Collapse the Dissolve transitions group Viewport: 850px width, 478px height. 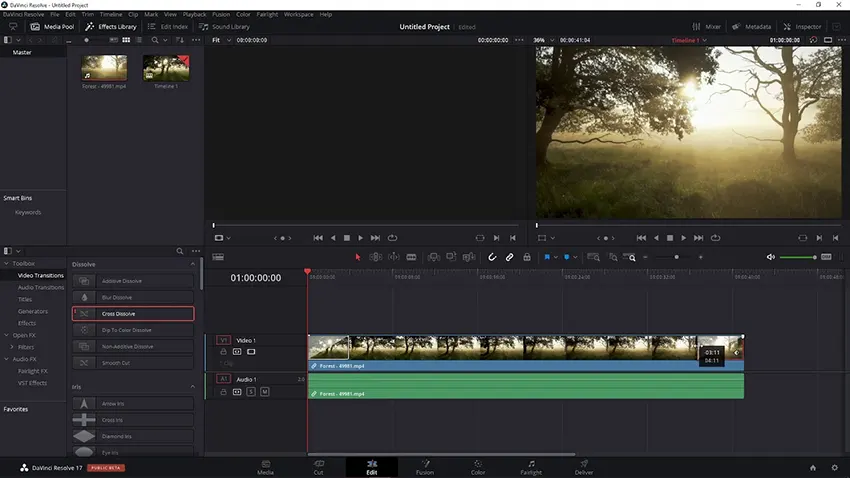click(x=192, y=264)
